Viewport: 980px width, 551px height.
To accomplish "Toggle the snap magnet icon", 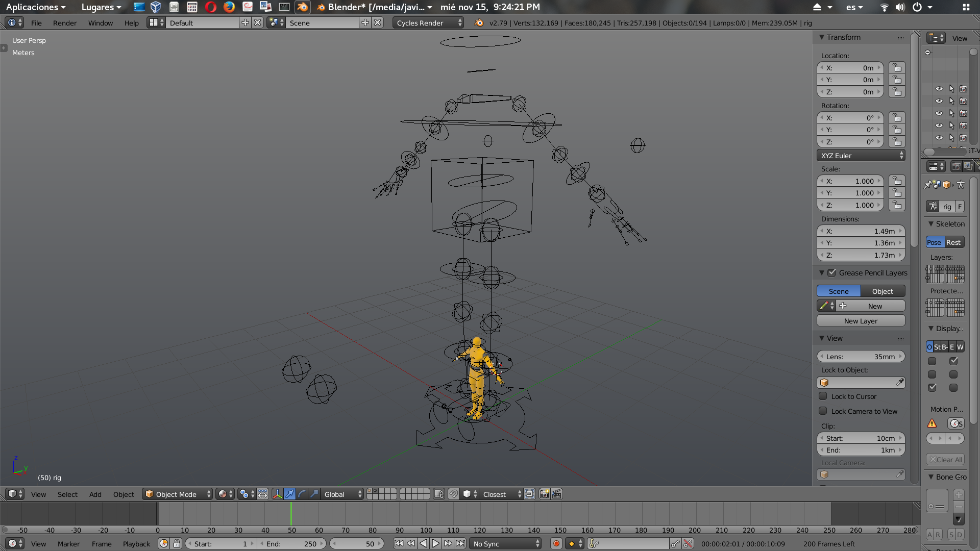I will click(453, 494).
